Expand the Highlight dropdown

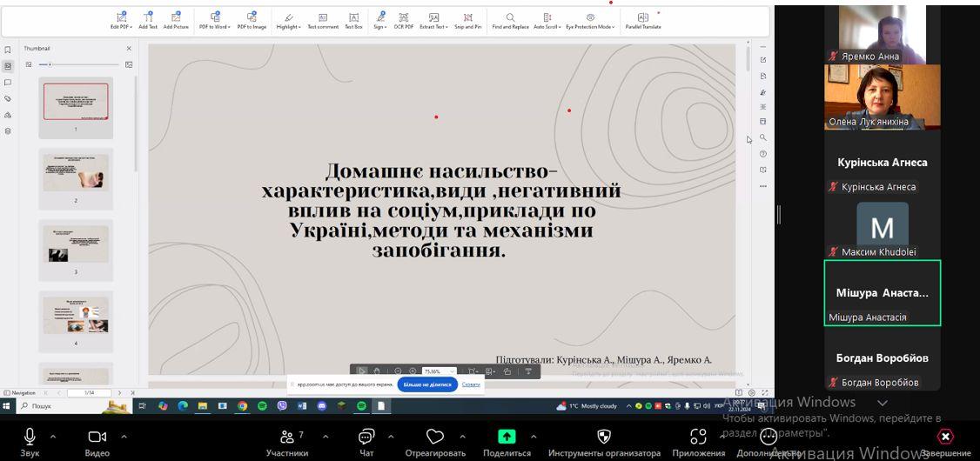point(289,20)
